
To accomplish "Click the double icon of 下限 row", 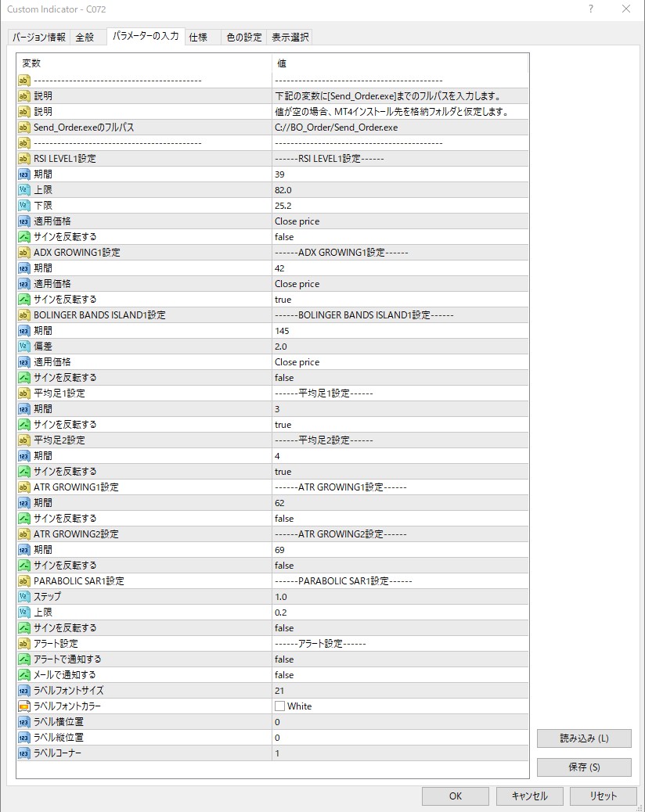I will pos(24,206).
